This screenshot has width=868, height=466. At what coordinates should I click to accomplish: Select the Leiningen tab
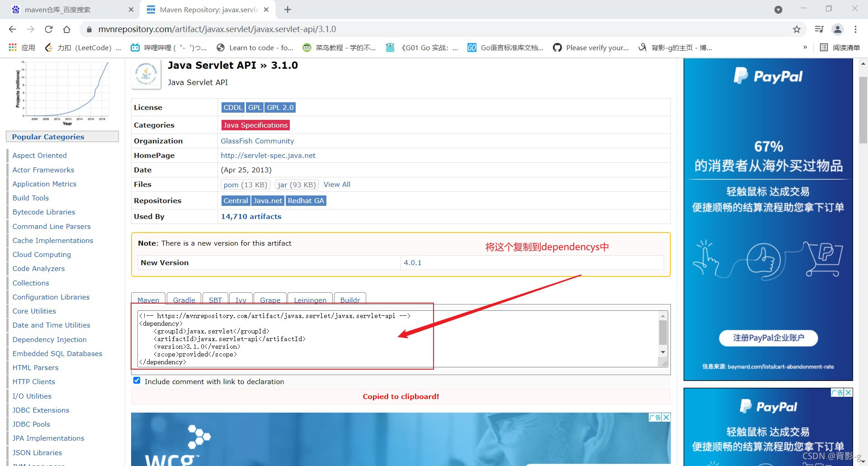pyautogui.click(x=310, y=300)
